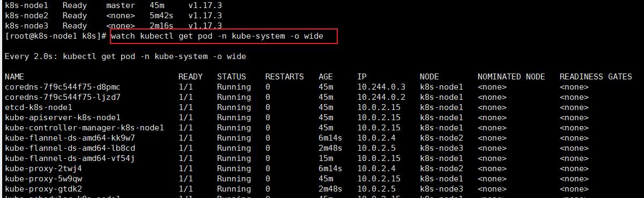This screenshot has width=644, height=198.
Task: Click the AGE column header
Action: tap(325, 77)
